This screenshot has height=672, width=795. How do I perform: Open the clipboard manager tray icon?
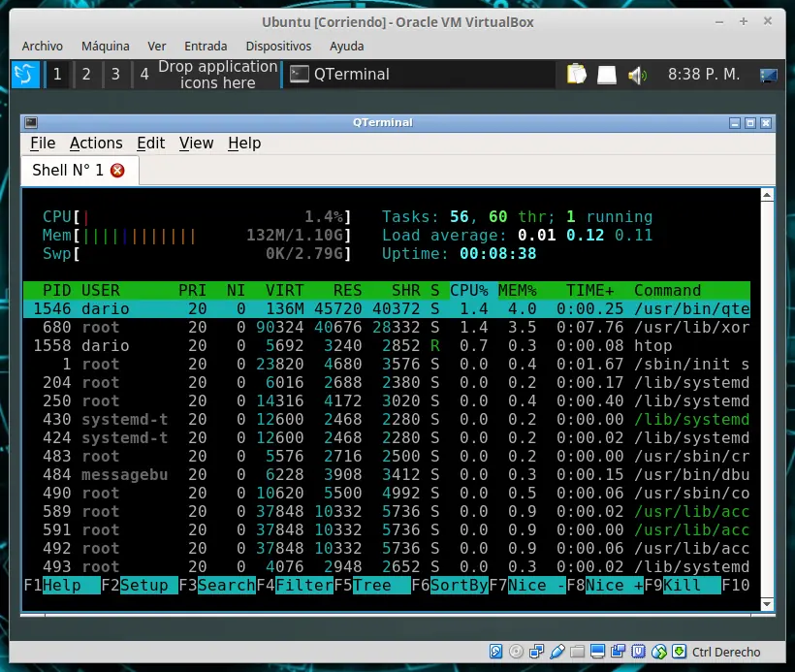coord(577,75)
